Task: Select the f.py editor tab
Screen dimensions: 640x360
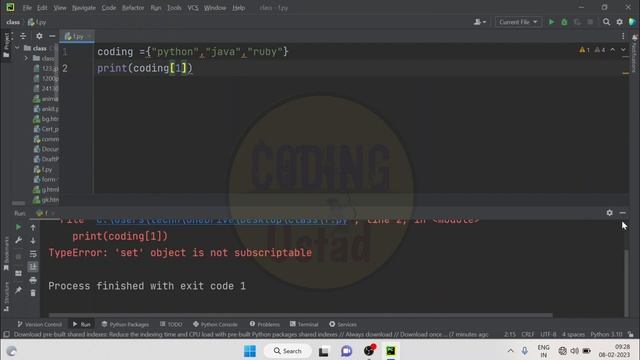Action: (77, 36)
